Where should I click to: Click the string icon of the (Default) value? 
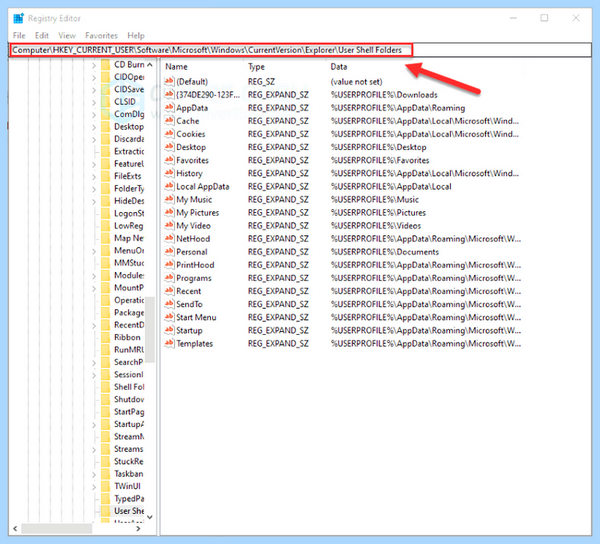coord(169,81)
